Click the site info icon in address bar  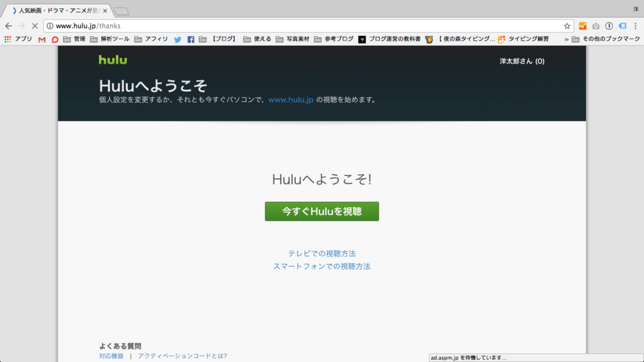pyautogui.click(x=50, y=26)
